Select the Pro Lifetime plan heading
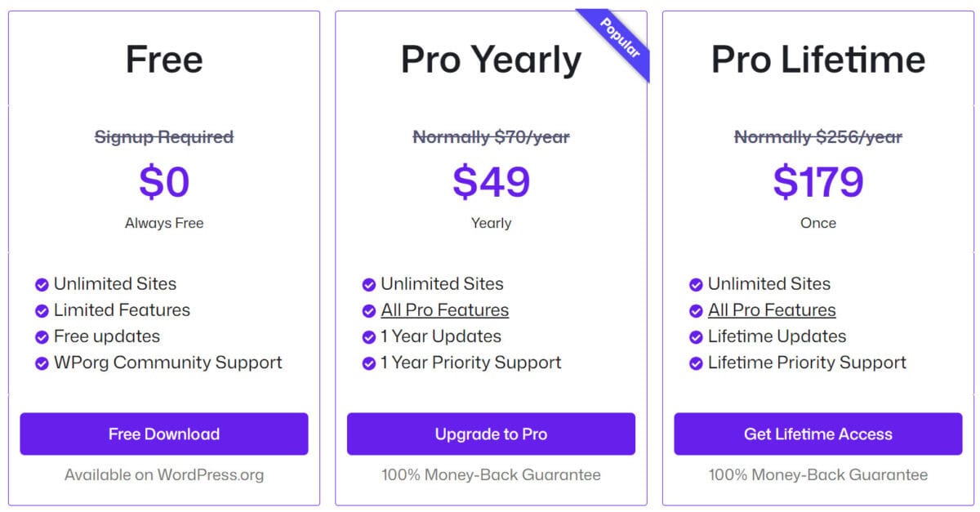980x512 pixels. coord(818,60)
